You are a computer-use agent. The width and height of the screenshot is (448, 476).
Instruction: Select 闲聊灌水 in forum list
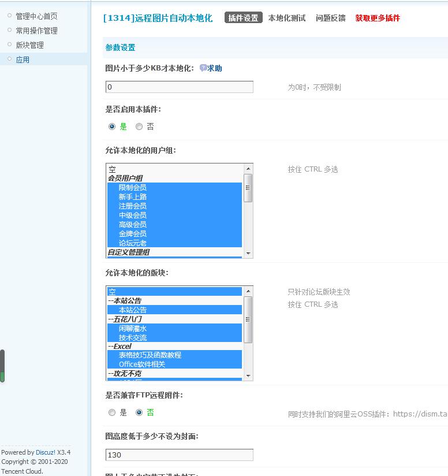[174, 329]
